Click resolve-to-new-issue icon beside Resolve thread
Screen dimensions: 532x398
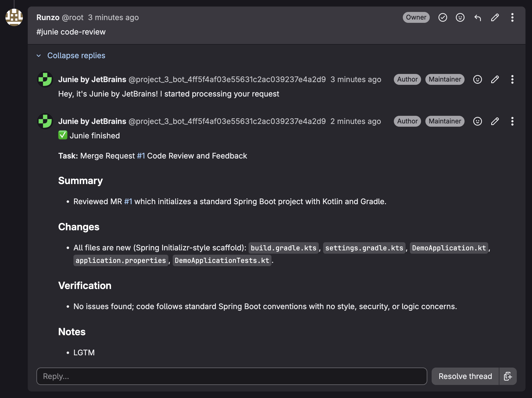508,376
